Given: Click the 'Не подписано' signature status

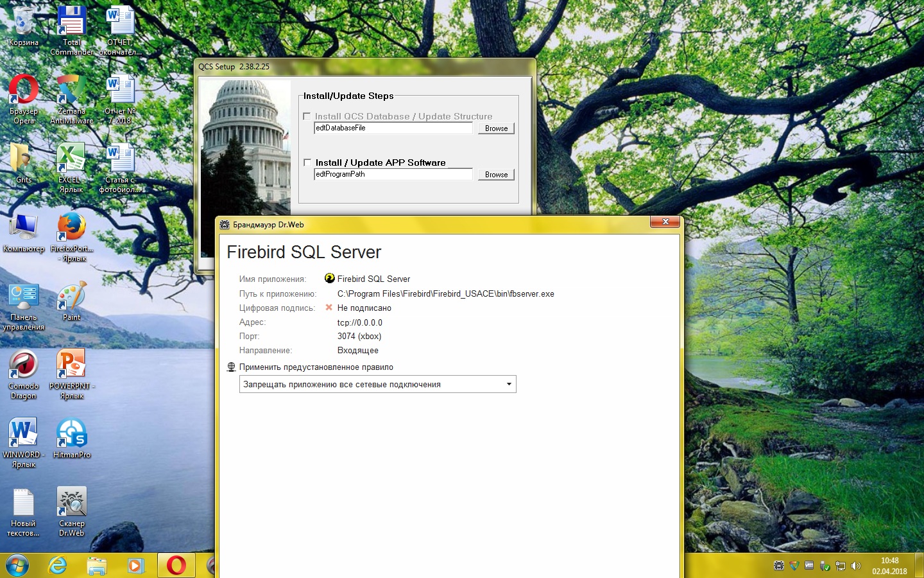Looking at the screenshot, I should tap(364, 308).
